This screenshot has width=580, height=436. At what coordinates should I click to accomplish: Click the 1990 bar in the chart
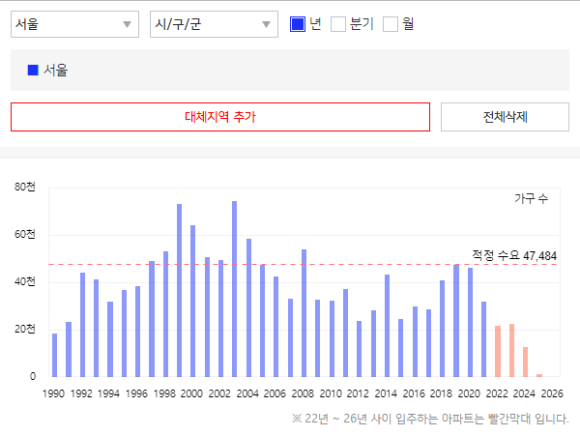click(54, 355)
